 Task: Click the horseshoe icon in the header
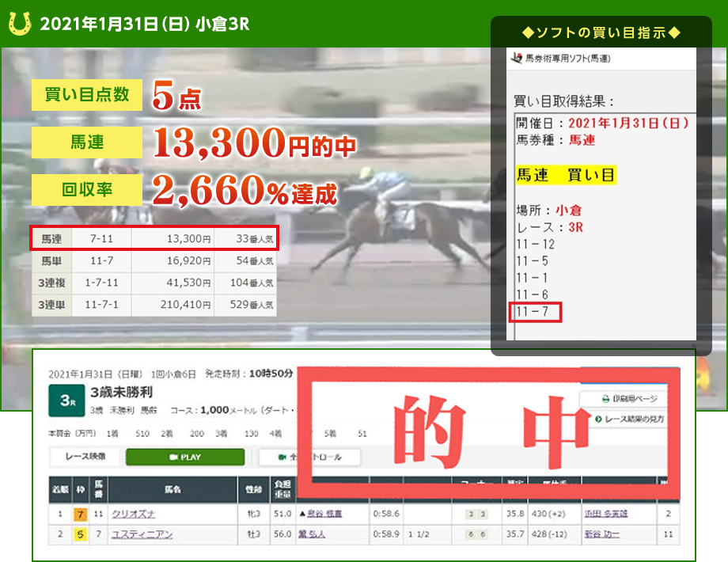click(x=20, y=24)
